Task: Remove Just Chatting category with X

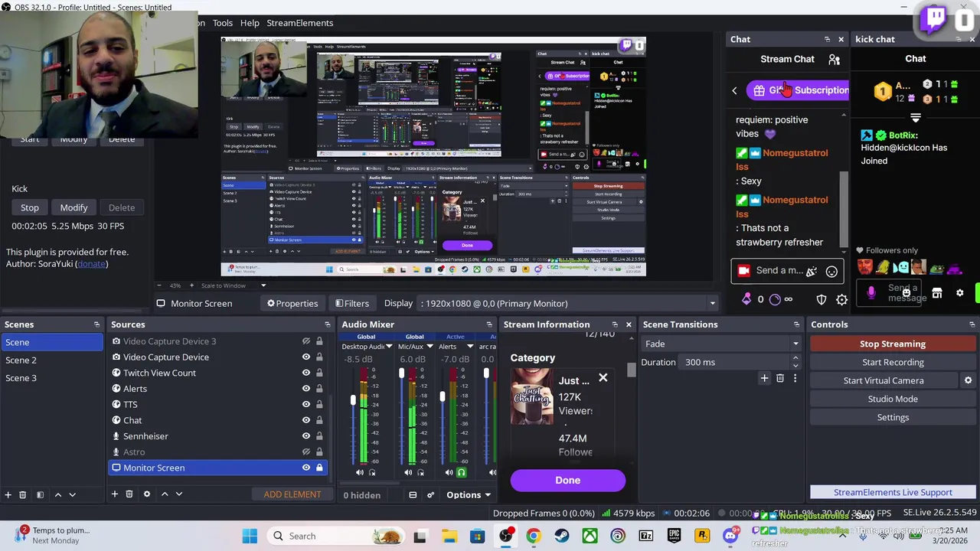Action: click(x=603, y=377)
